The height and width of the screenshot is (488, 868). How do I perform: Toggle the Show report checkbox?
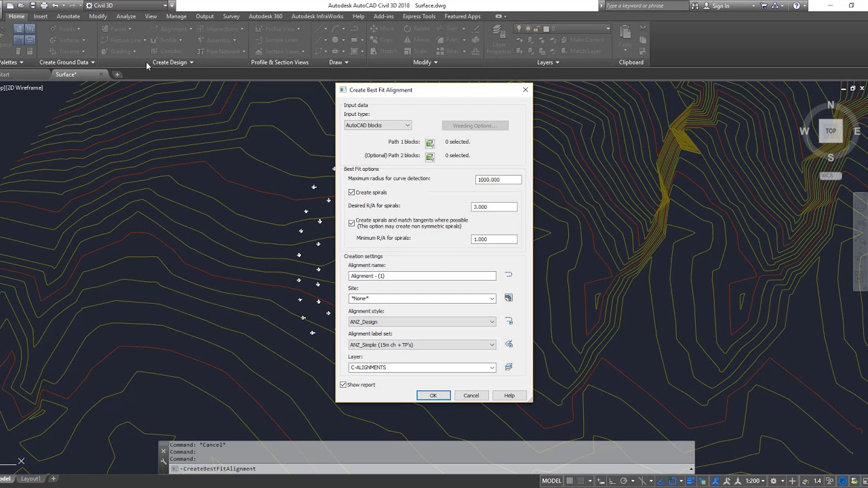(343, 385)
